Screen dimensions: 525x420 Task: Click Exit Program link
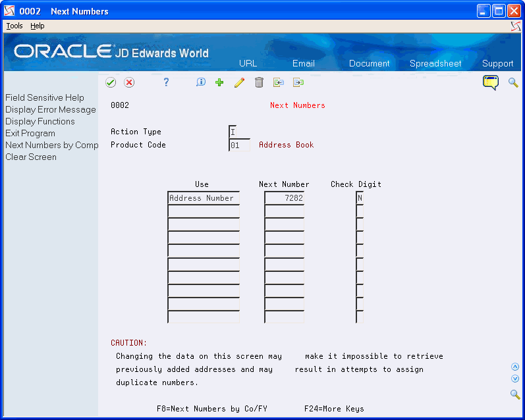[x=30, y=133]
